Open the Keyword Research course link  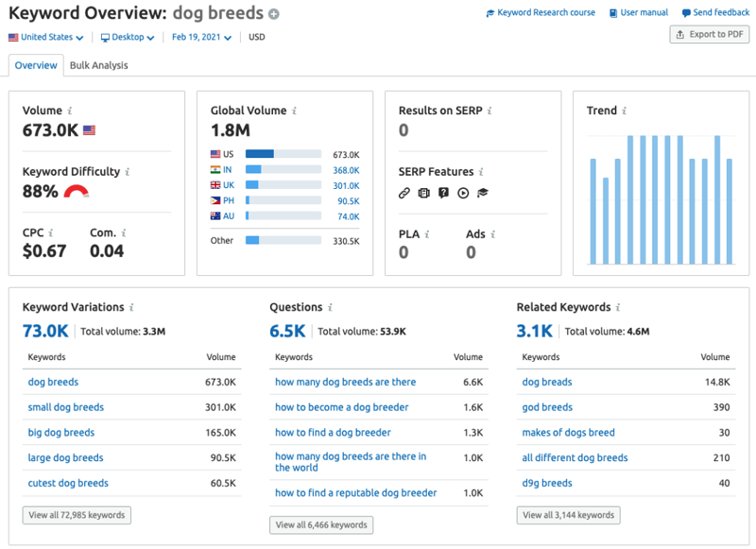(x=541, y=12)
